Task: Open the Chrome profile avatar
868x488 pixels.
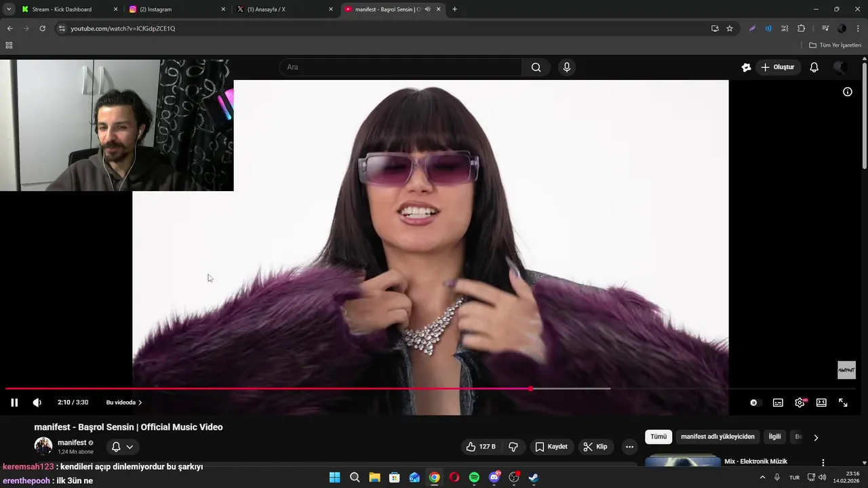Action: point(842,28)
